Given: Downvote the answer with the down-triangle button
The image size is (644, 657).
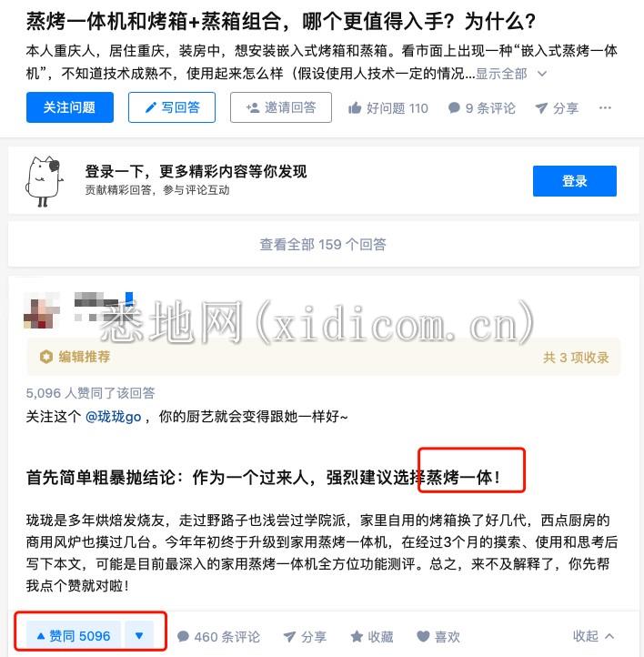Looking at the screenshot, I should [139, 636].
